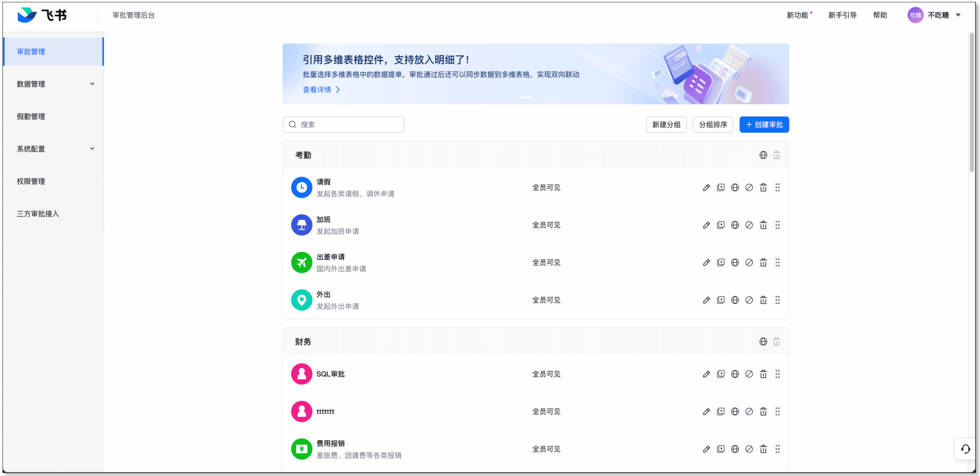Disable the 请假 approval with the ban icon
The image size is (980, 476).
749,188
